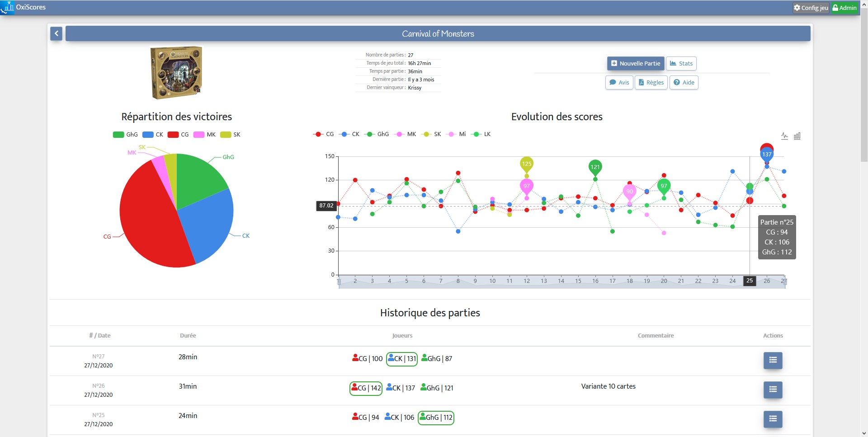Click the Carnival of Monsters box image

[x=176, y=72]
